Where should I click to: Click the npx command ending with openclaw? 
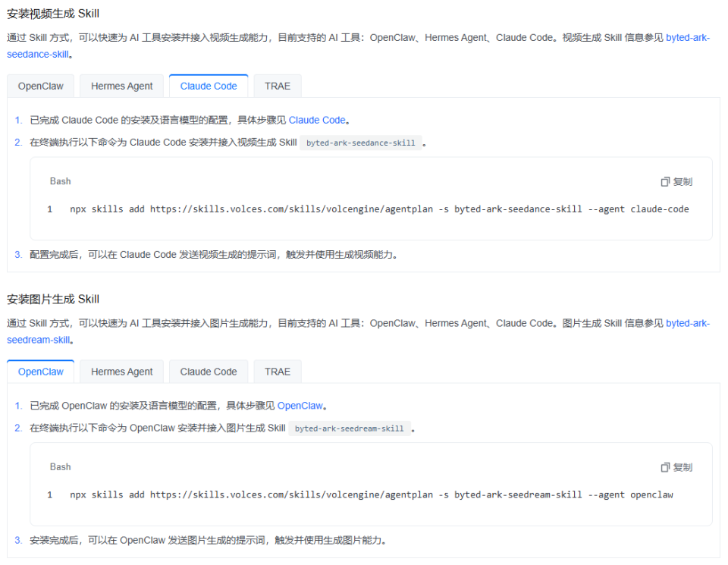tap(372, 495)
